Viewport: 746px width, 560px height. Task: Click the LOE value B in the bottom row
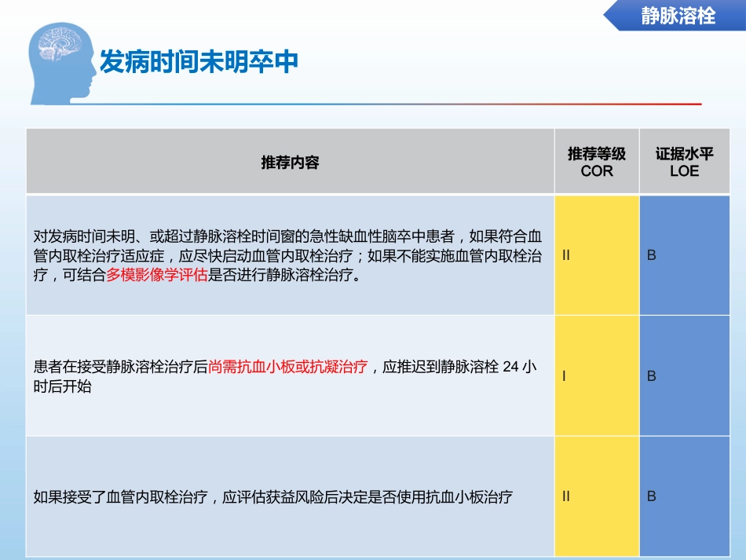[651, 496]
